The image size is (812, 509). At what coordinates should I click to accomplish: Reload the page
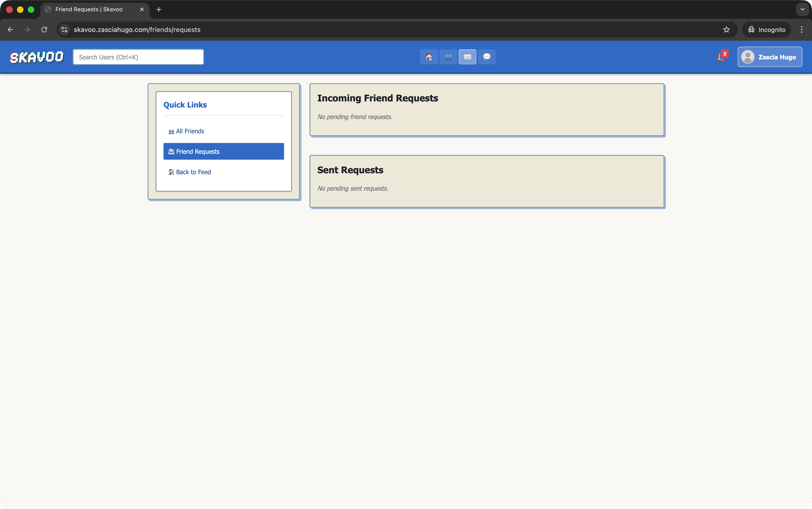(x=44, y=30)
